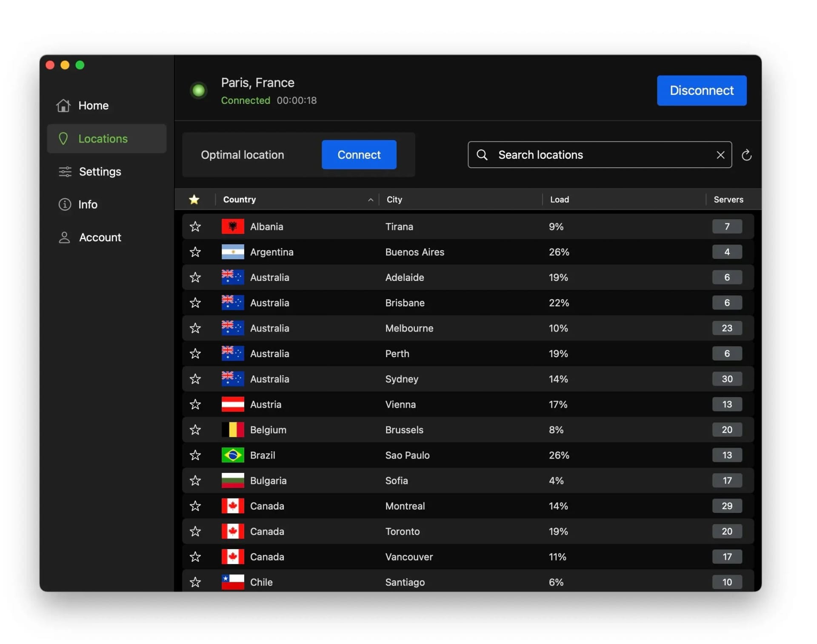Viewport: 817px width, 644px height.
Task: Toggle favorite star for Bulgaria Sofia
Action: 195,480
